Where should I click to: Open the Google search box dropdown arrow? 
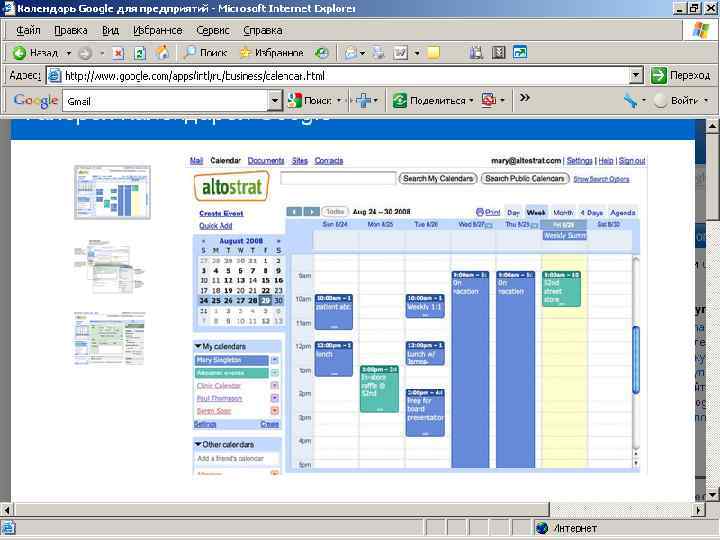pos(275,101)
